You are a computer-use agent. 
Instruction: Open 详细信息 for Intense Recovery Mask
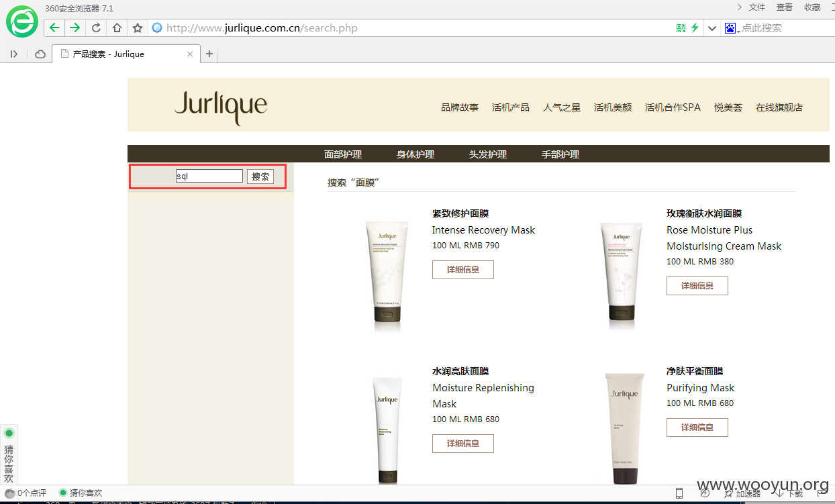(x=463, y=270)
